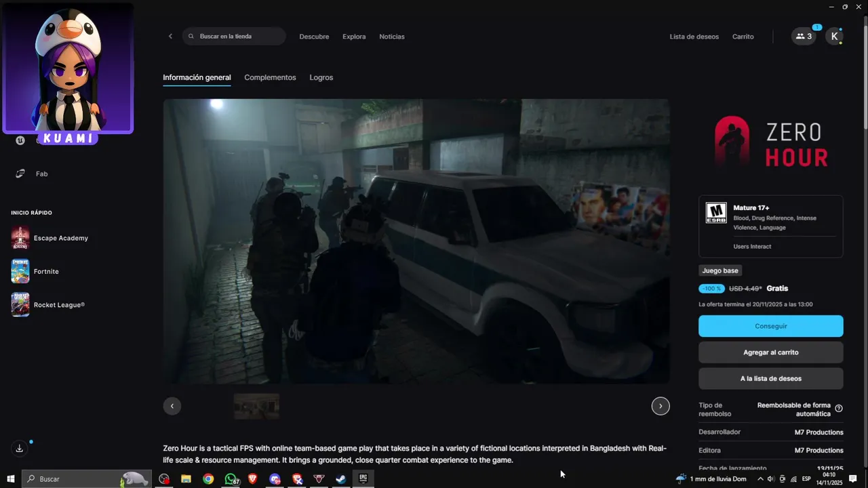Click the Reembolsable de forma automática text
This screenshot has height=488, width=868.
[x=793, y=409]
